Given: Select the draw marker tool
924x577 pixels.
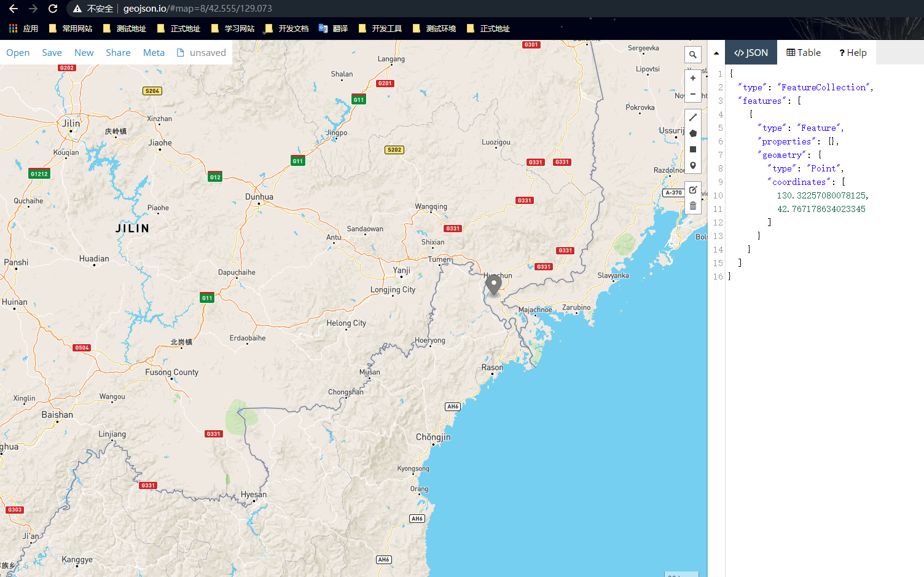Looking at the screenshot, I should click(x=693, y=165).
